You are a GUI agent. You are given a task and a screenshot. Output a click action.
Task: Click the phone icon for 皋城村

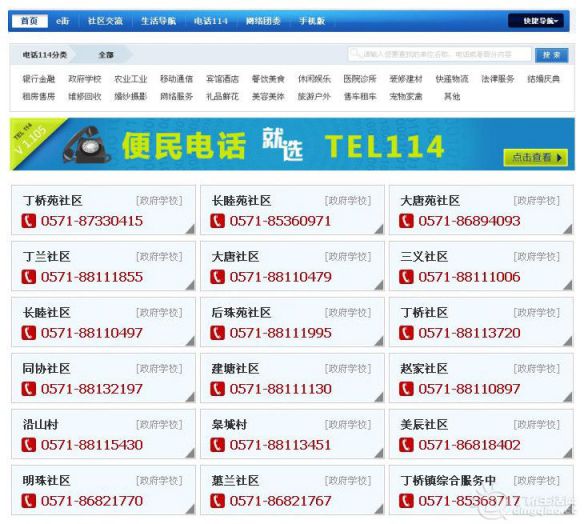pyautogui.click(x=218, y=445)
